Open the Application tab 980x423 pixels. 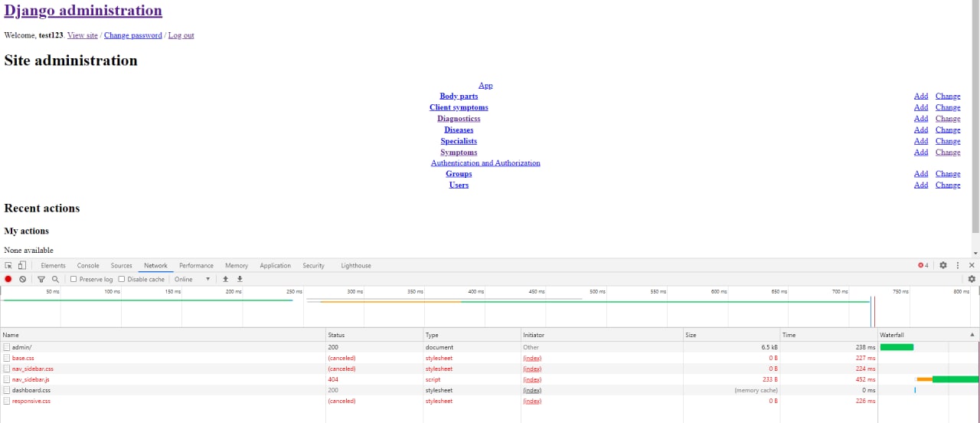point(275,265)
